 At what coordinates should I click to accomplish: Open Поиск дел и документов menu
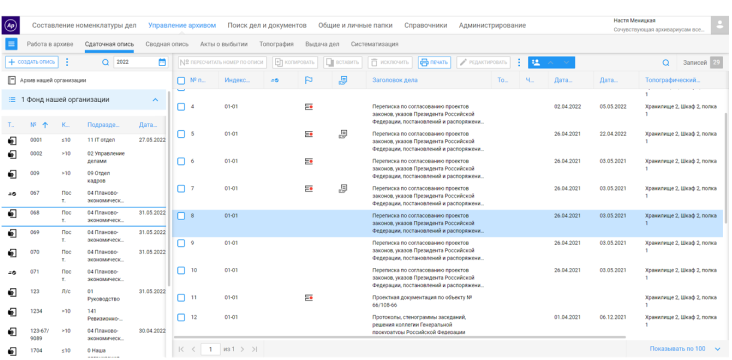pyautogui.click(x=267, y=25)
